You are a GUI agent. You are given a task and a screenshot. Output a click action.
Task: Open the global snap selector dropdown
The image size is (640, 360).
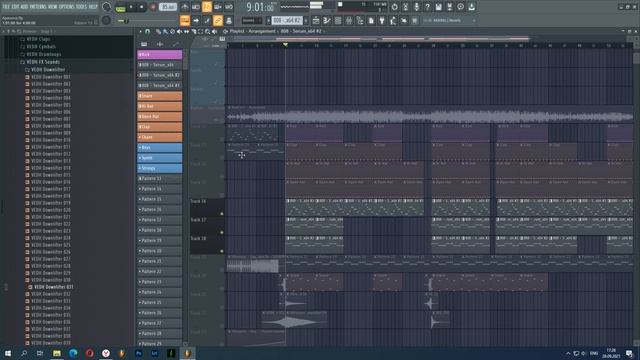tap(252, 20)
